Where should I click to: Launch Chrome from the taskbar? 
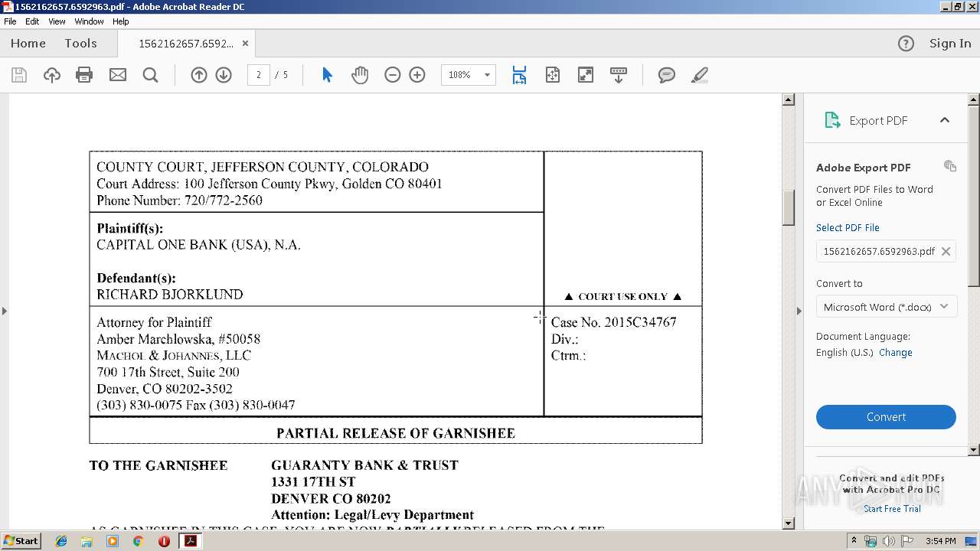pos(138,541)
